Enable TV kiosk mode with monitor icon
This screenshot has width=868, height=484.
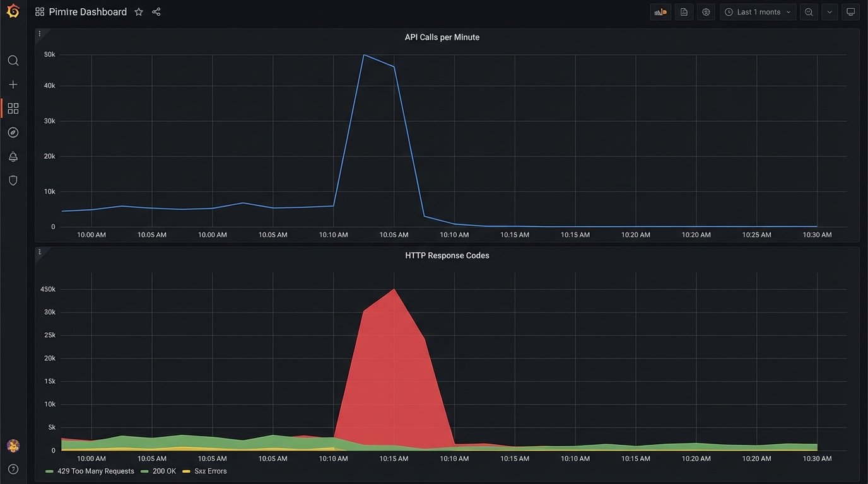point(851,11)
